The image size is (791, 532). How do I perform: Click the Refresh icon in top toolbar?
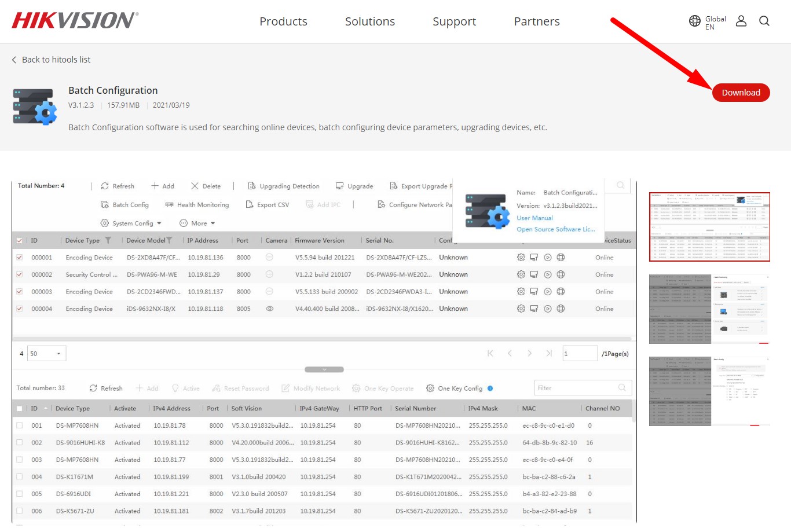[105, 186]
